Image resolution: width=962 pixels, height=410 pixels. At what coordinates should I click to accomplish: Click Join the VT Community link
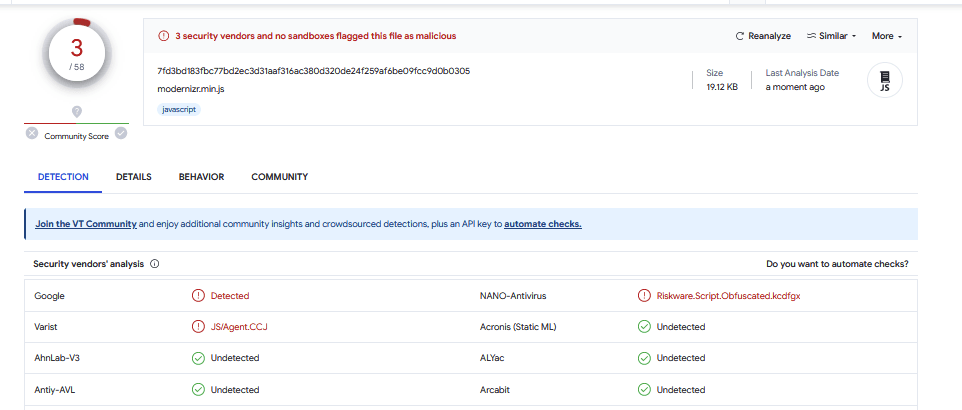pos(85,224)
